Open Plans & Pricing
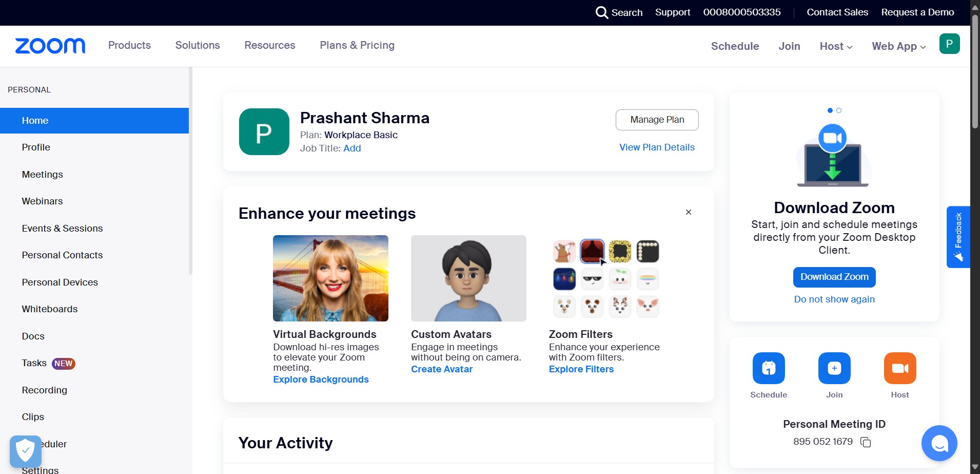980x474 pixels. (357, 45)
